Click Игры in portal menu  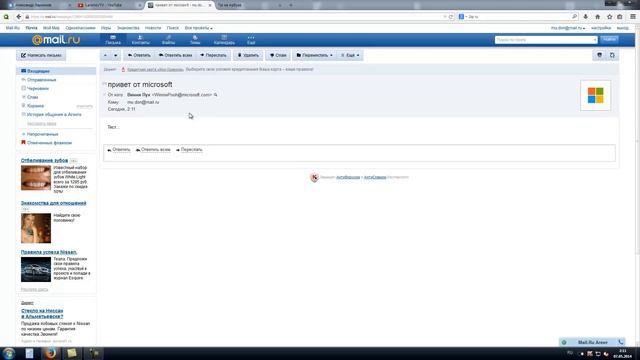(106, 28)
